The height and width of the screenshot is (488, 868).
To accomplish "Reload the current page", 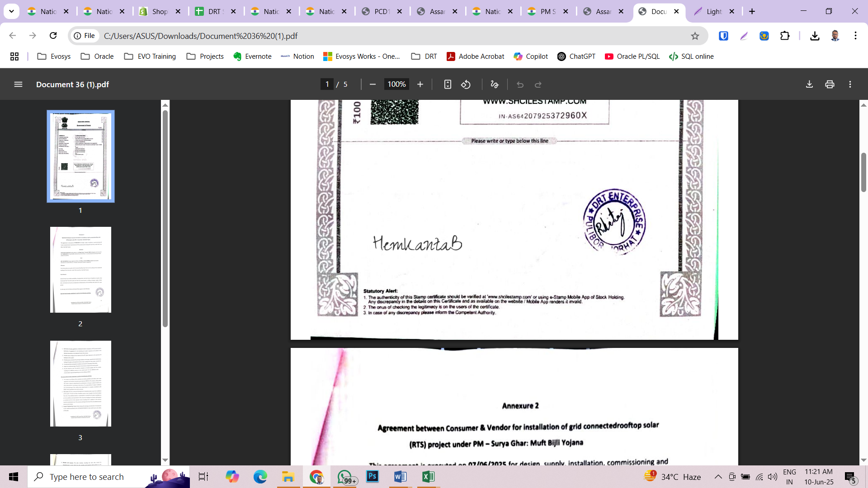I will [53, 36].
